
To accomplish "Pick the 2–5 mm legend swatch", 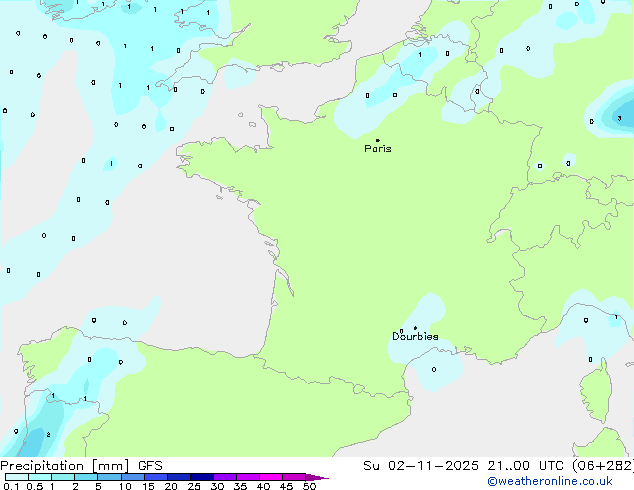I will click(86, 477).
